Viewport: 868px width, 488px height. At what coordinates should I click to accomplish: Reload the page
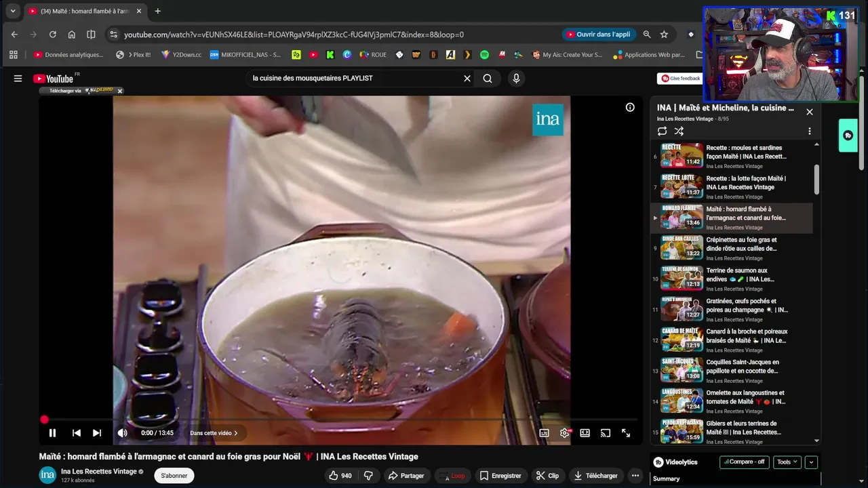tap(52, 35)
